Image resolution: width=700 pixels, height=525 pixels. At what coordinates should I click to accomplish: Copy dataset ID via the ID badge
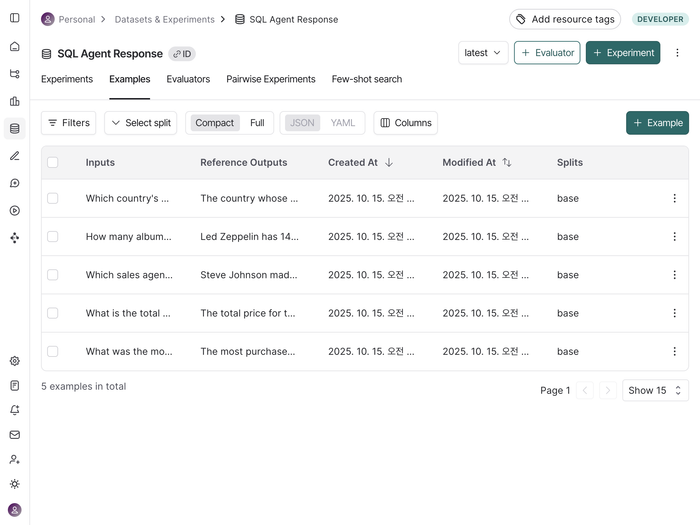coord(182,54)
